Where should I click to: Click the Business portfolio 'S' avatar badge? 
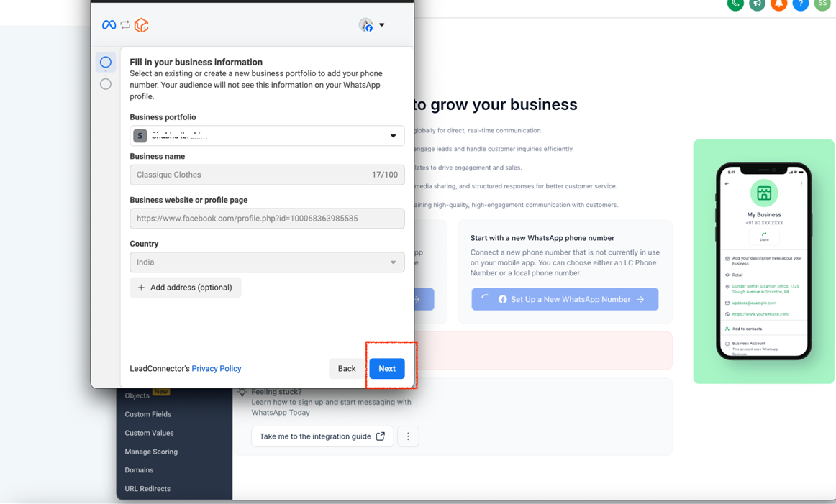point(140,136)
